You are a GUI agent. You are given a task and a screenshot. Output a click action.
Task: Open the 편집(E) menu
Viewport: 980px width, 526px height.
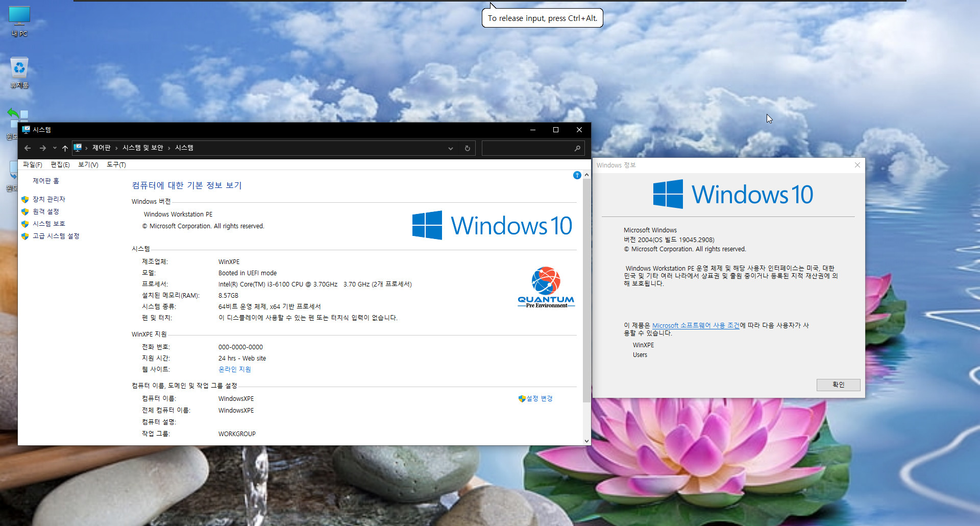[60, 164]
